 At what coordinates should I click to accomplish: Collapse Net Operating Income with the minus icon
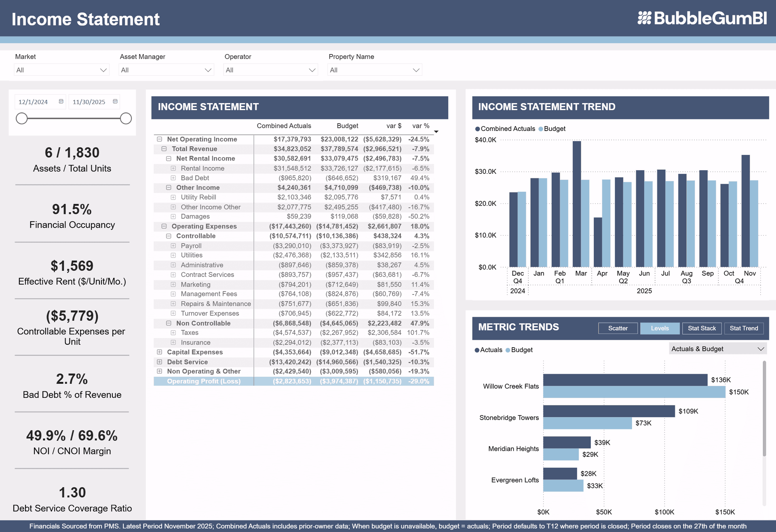(158, 139)
